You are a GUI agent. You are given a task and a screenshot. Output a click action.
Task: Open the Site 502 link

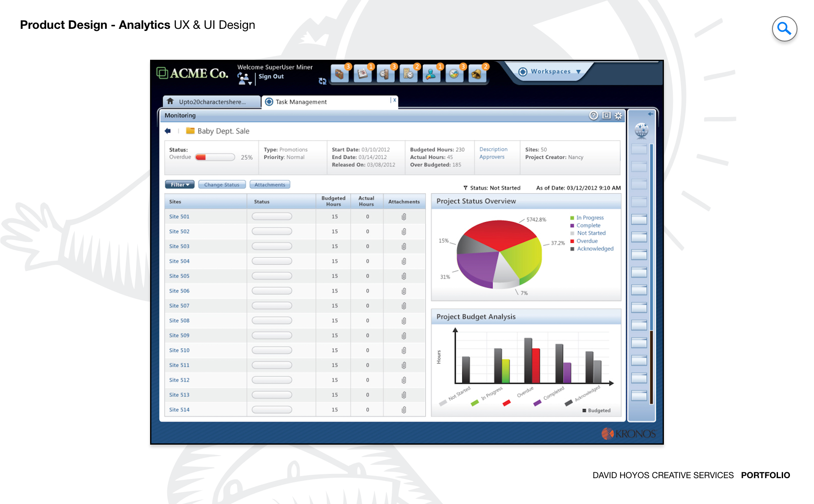[179, 231]
